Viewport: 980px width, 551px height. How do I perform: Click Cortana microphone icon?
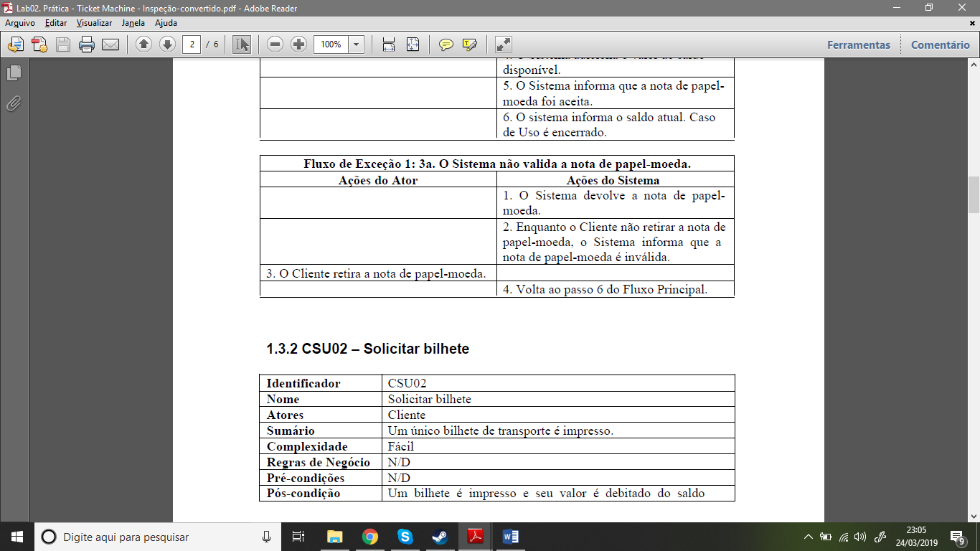click(x=266, y=537)
